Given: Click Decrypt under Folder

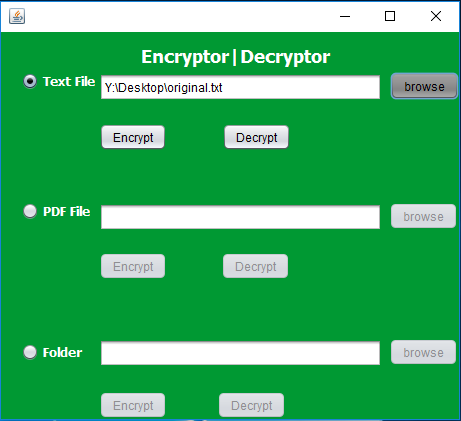Looking at the screenshot, I should tap(251, 405).
